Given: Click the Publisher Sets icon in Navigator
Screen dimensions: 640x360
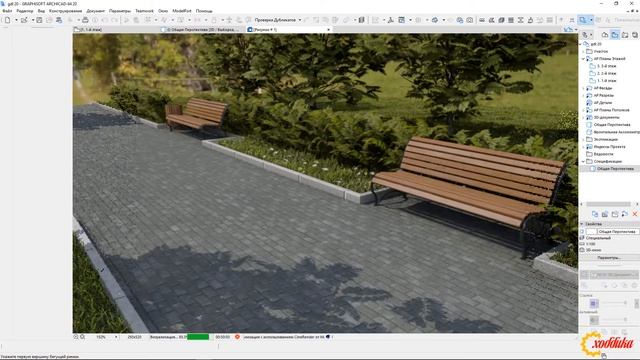Looking at the screenshot, I should pos(635,35).
